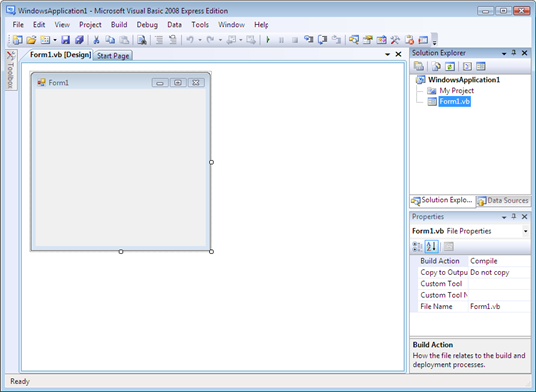Open the Window menu
Image resolution: width=536 pixels, height=392 pixels.
point(232,25)
